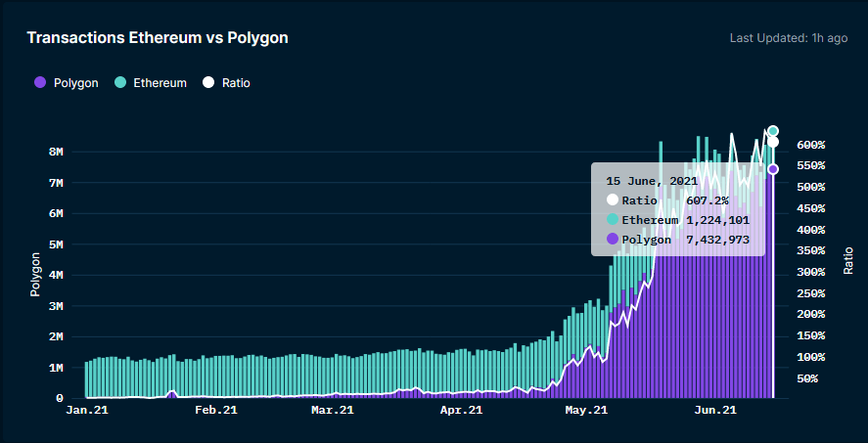Click the Jun.21 x-axis label
The height and width of the screenshot is (443, 868).
[x=714, y=411]
